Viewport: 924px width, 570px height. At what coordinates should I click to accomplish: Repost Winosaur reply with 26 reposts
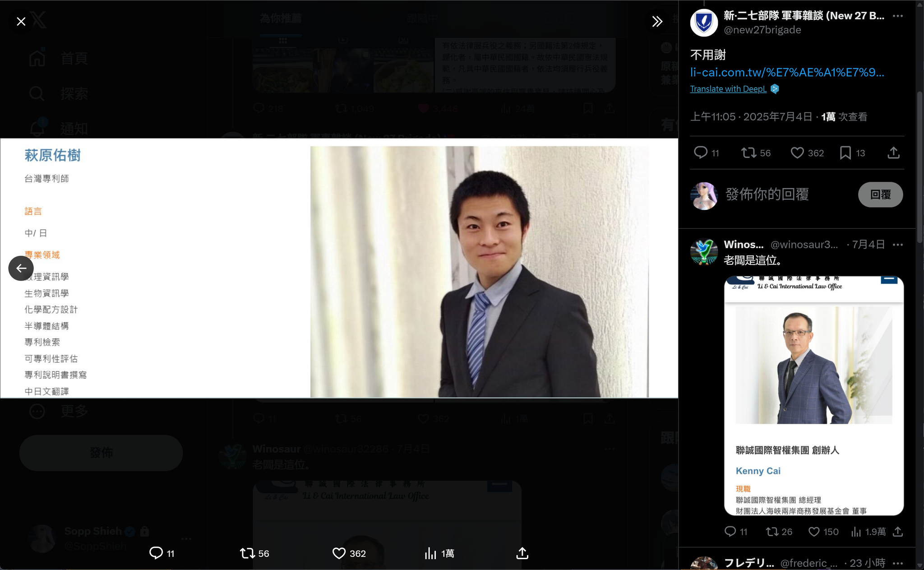pos(772,532)
